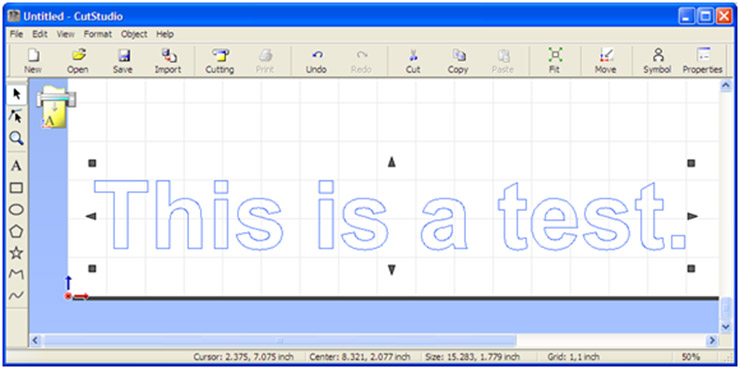Open the Object menu

tap(134, 34)
